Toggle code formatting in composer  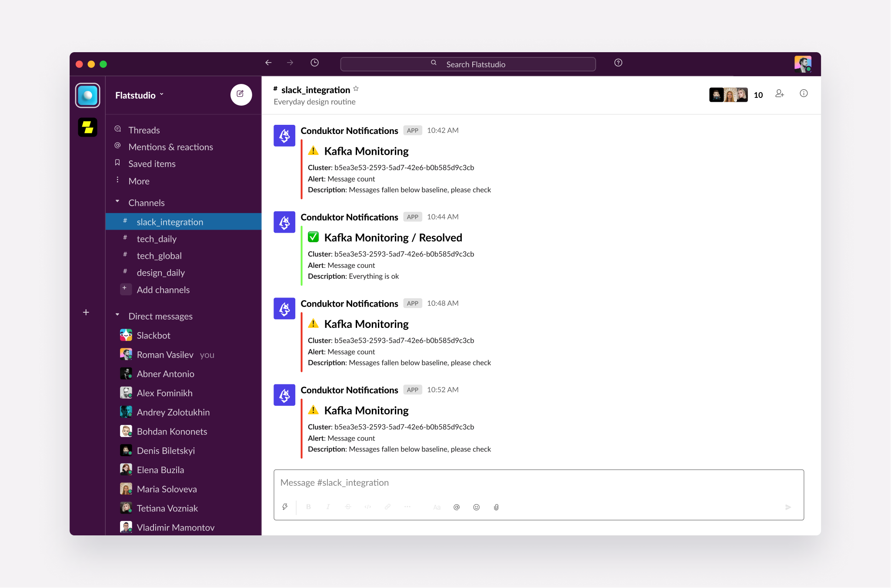[368, 507]
